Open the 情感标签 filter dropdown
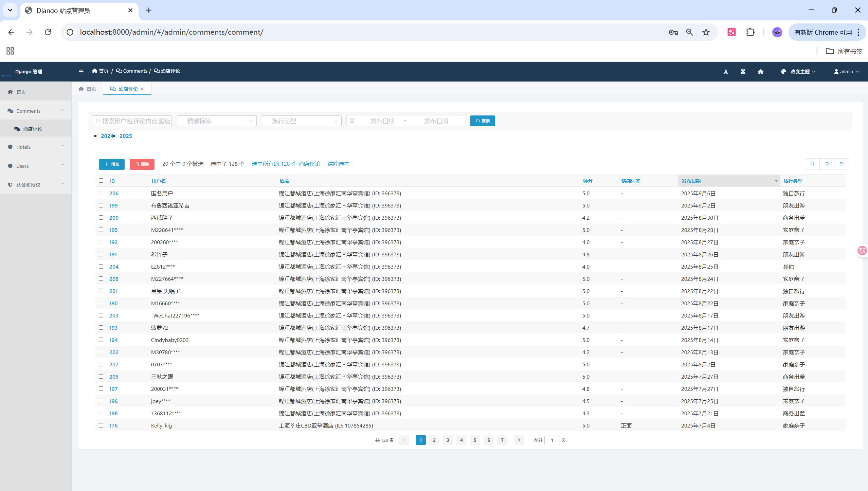The height and width of the screenshot is (491, 868). click(217, 121)
